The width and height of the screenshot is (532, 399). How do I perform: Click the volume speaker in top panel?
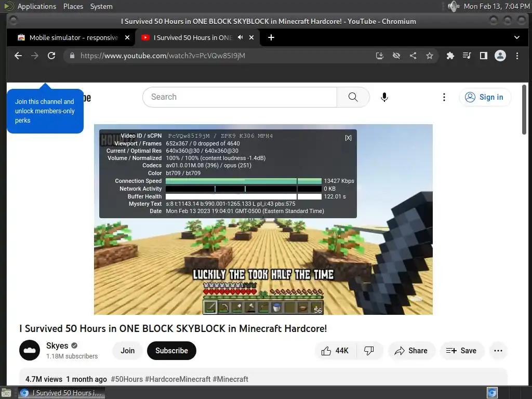pyautogui.click(x=453, y=6)
